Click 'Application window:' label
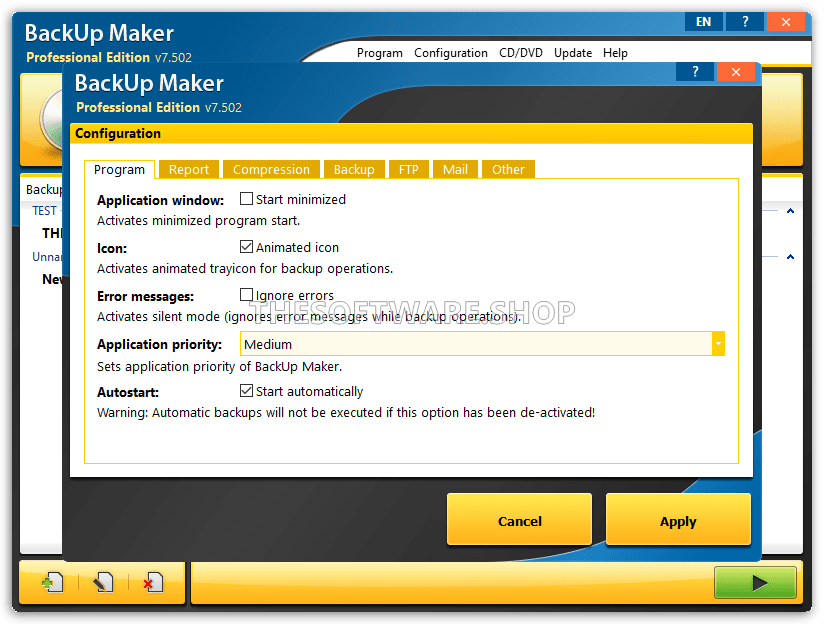The image size is (824, 624). pyautogui.click(x=160, y=200)
